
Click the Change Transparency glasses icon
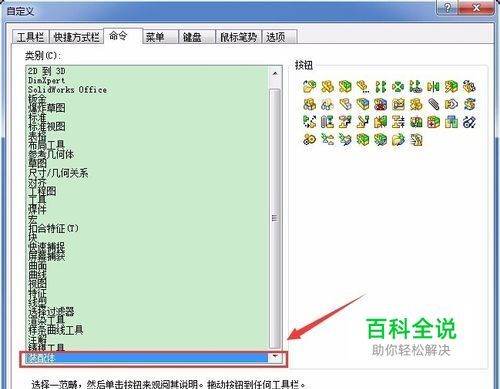[327, 104]
